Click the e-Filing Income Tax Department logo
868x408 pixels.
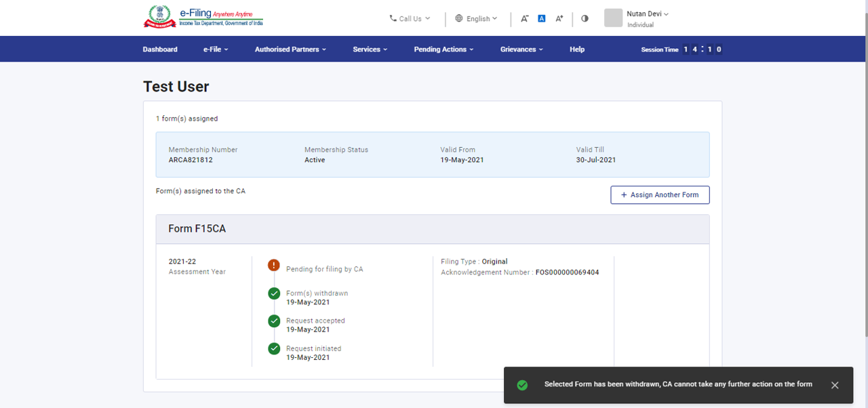pyautogui.click(x=203, y=18)
